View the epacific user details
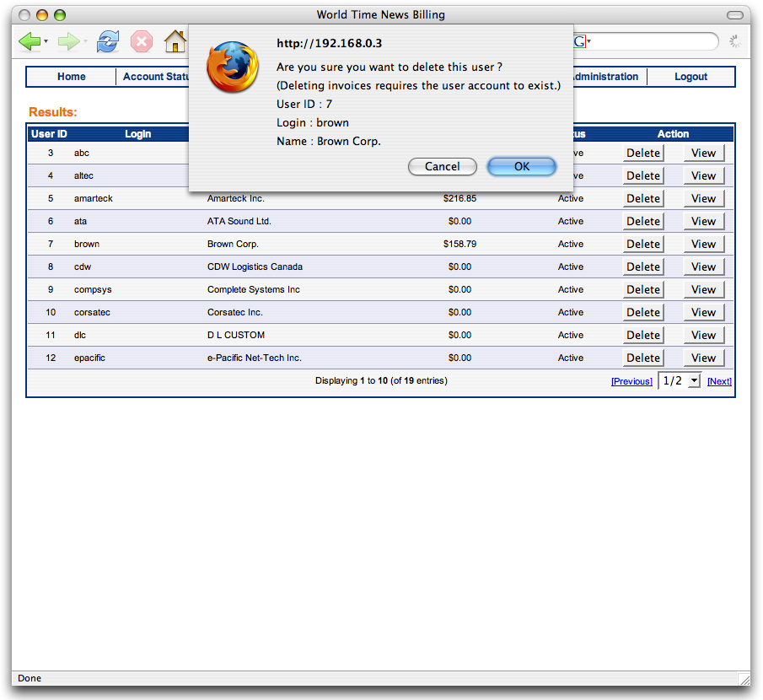 (x=703, y=358)
